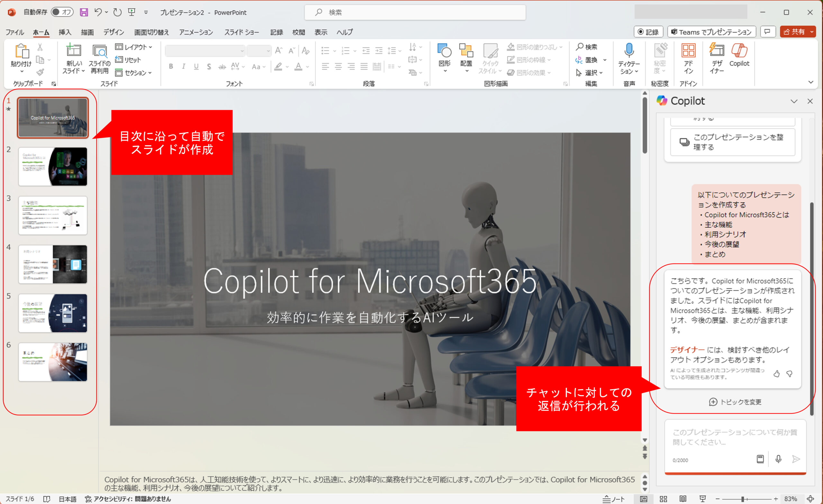Image resolution: width=823 pixels, height=504 pixels.
Task: Click the Copilot icon in ribbon
Action: pyautogui.click(x=739, y=51)
